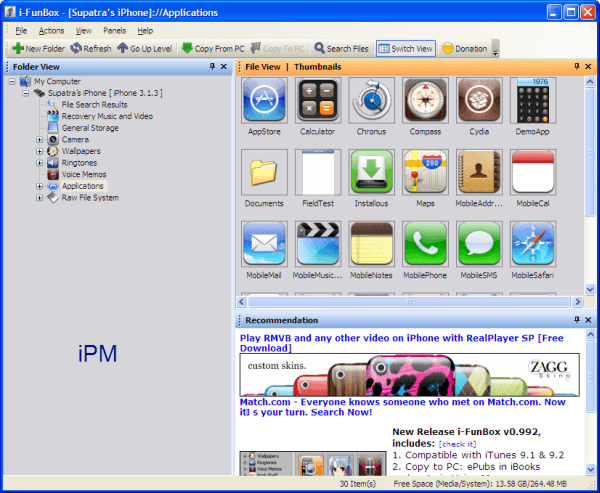600x493 pixels.
Task: Expand the Applications tree node
Action: click(x=39, y=186)
